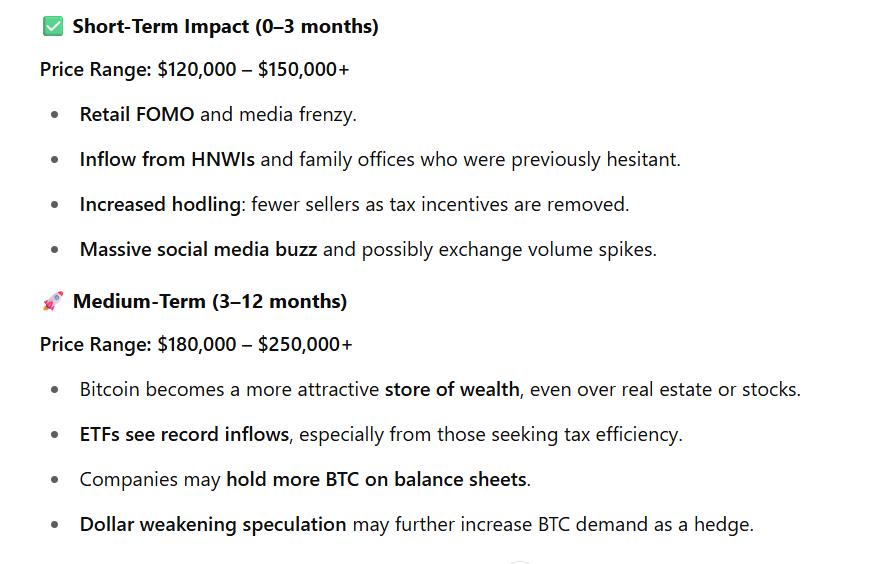
Task: Click the green checkmark emoji icon
Action: tap(53, 27)
